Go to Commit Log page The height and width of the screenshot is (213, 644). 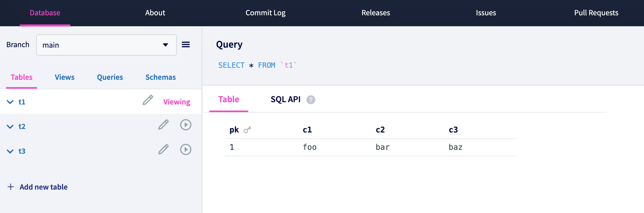265,13
